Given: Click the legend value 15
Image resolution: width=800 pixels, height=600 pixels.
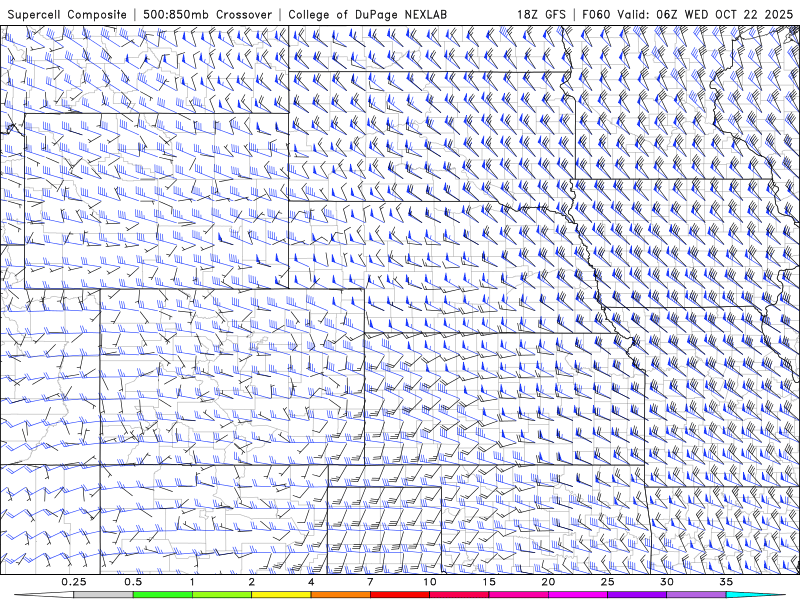Looking at the screenshot, I should pos(489,582).
